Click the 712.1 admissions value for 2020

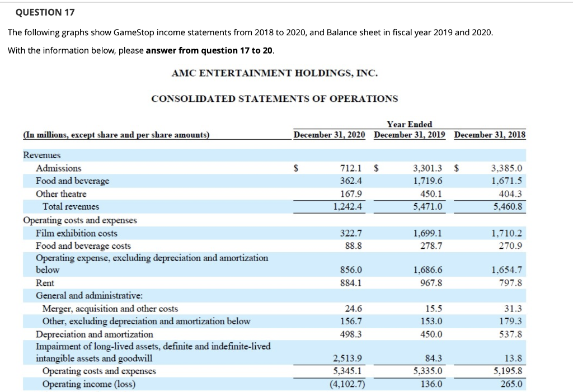(x=351, y=168)
